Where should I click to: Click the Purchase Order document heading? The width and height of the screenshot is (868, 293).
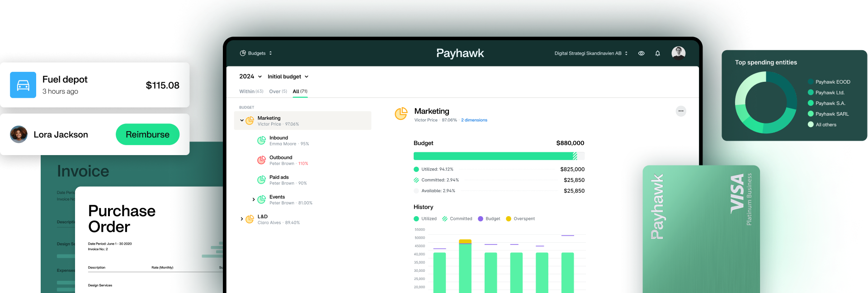click(122, 219)
